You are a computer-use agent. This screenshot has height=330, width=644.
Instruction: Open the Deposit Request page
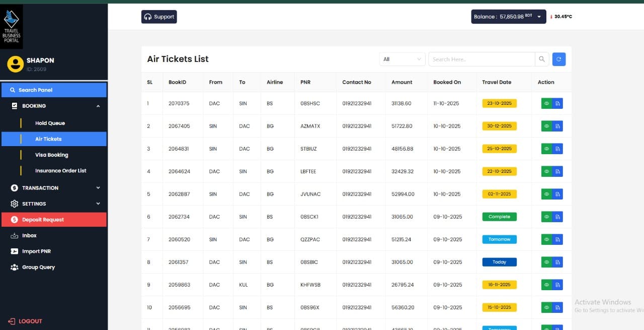click(42, 219)
